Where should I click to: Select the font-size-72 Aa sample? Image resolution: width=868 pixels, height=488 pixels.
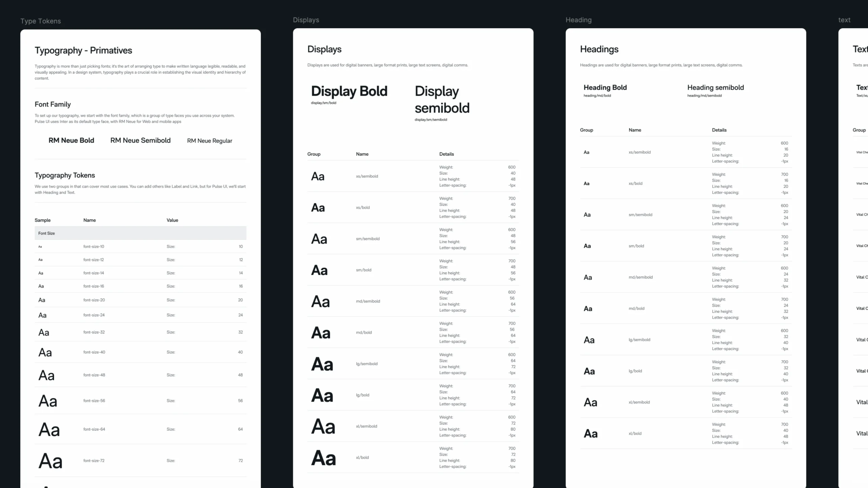(x=51, y=461)
